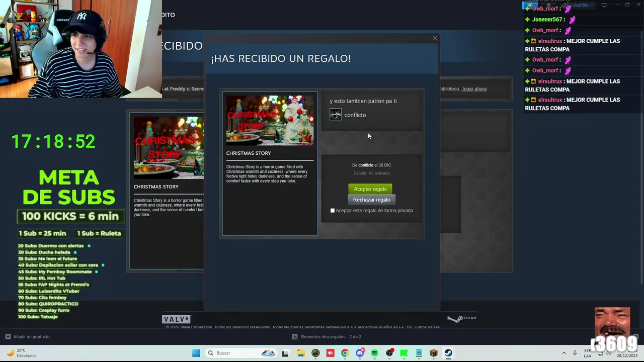Open the Elementos descargados download manager
The image size is (644, 362).
click(331, 337)
